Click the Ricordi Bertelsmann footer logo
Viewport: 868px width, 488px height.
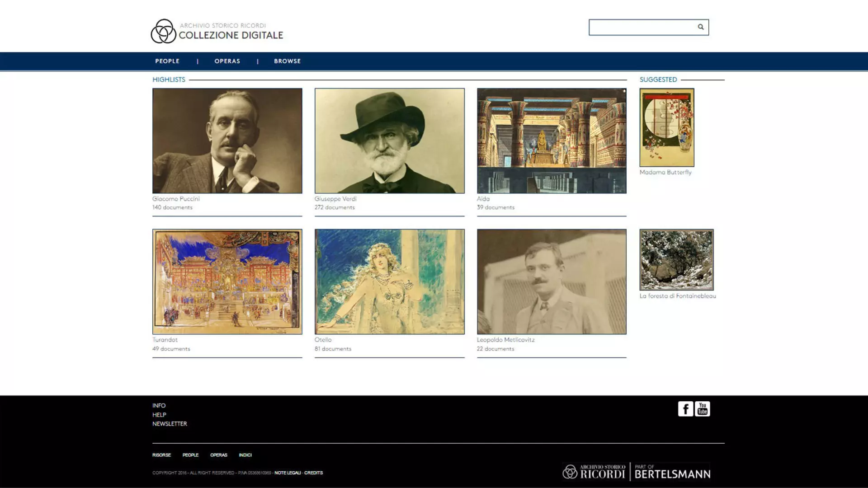[636, 472]
